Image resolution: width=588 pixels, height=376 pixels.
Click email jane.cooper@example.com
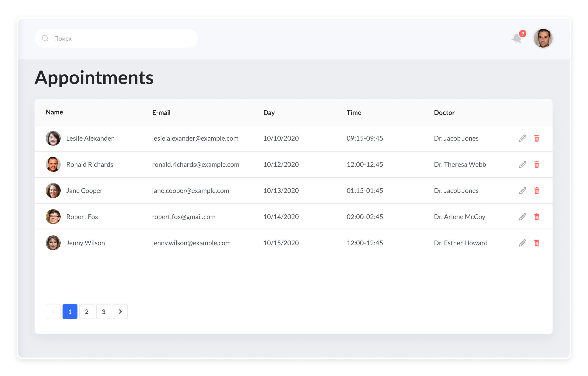(190, 191)
